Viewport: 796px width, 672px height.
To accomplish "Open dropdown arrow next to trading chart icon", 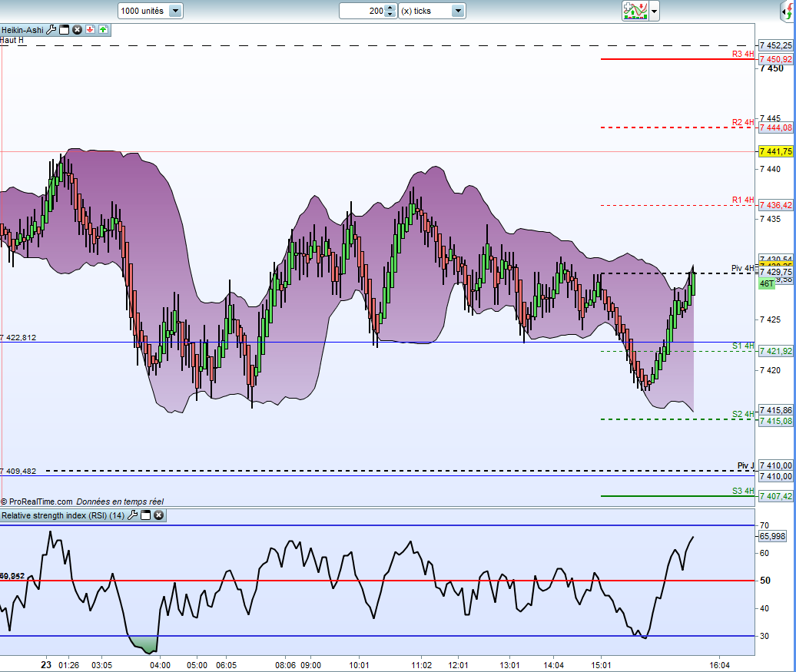I will coord(654,11).
